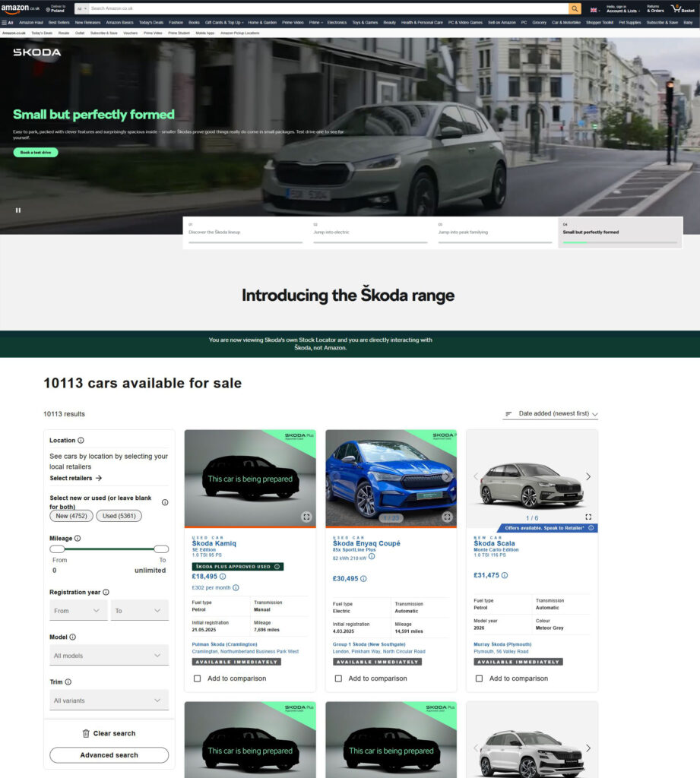Click the Mileage slider left handle
This screenshot has height=778, width=700.
[57, 549]
